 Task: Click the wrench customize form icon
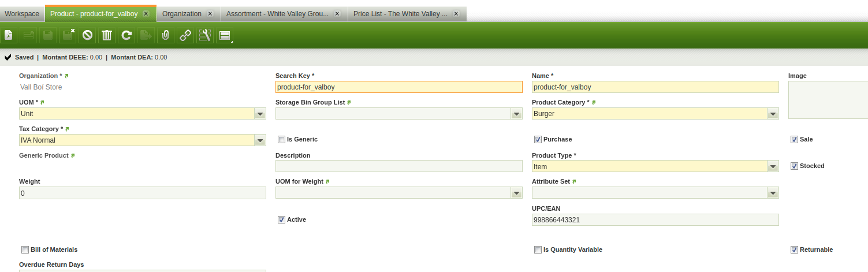pyautogui.click(x=204, y=35)
